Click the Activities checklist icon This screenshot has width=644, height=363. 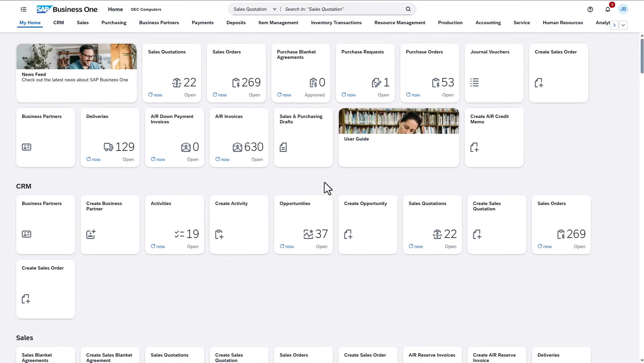click(179, 234)
